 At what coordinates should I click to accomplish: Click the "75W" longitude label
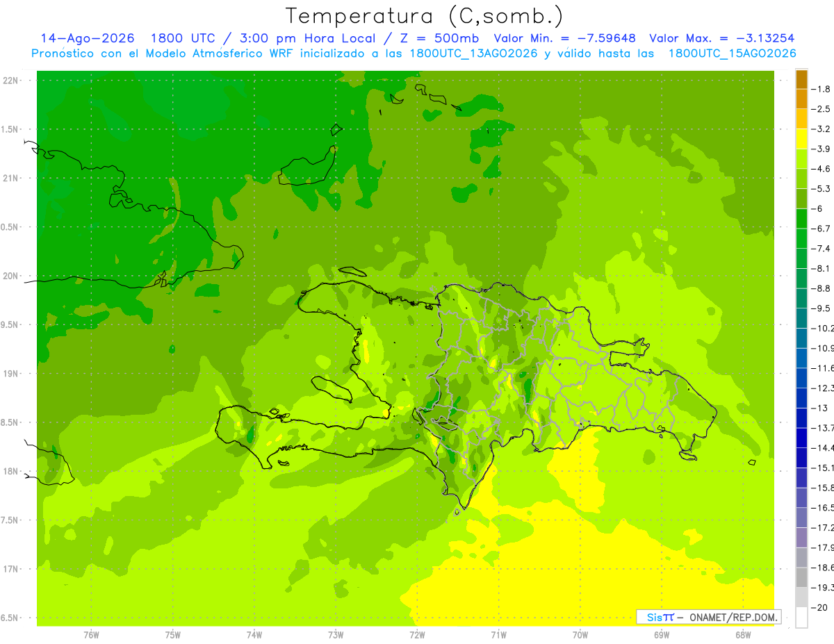tap(173, 635)
